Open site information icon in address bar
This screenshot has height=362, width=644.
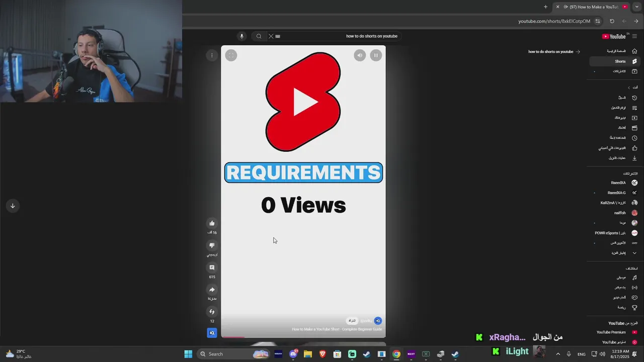(598, 21)
